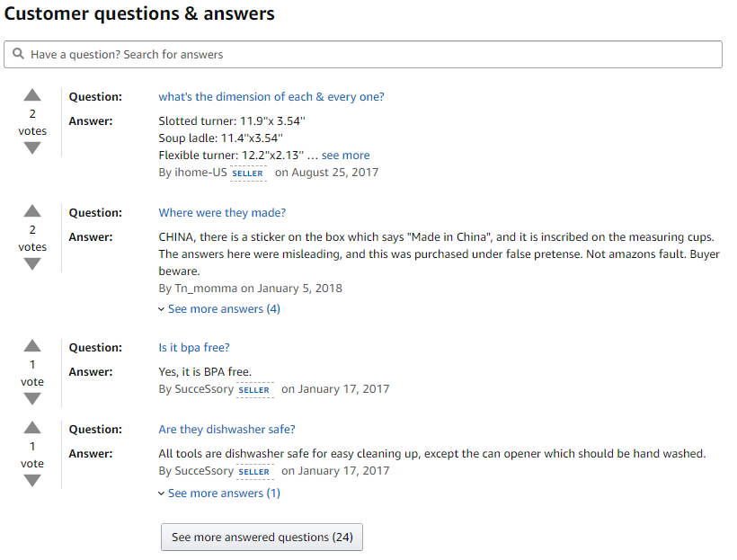Expand 'see more' in dimension answer

(x=345, y=156)
